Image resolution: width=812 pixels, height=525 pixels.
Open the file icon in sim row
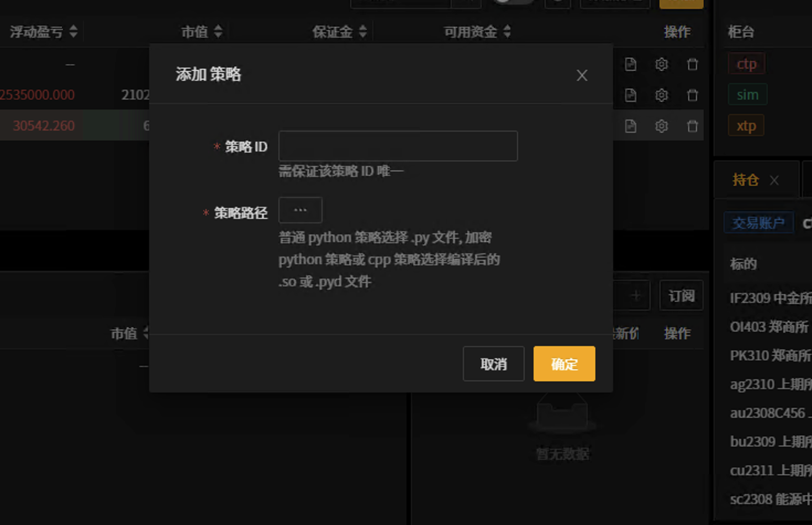tap(630, 95)
